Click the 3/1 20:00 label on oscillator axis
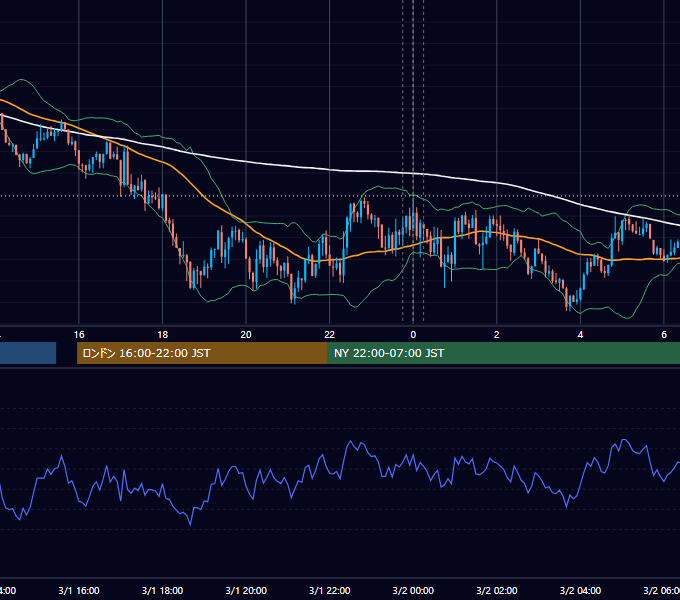This screenshot has width=680, height=600. click(x=246, y=591)
